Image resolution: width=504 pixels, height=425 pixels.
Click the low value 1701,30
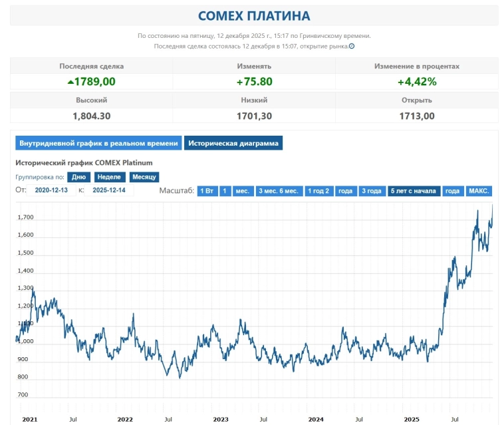point(254,116)
